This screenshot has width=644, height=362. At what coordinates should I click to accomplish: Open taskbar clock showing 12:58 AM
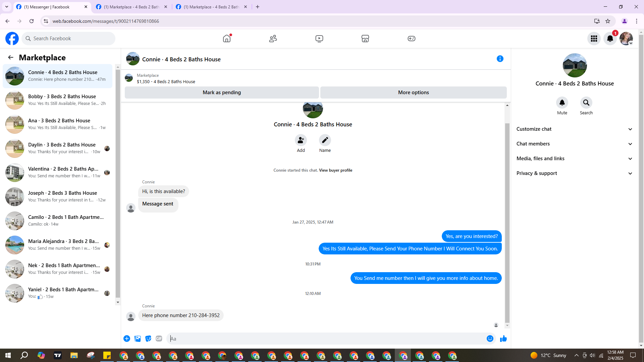click(x=615, y=355)
